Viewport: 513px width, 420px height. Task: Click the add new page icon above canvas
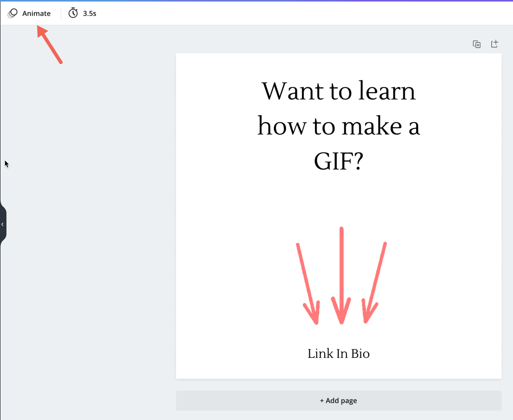(495, 44)
